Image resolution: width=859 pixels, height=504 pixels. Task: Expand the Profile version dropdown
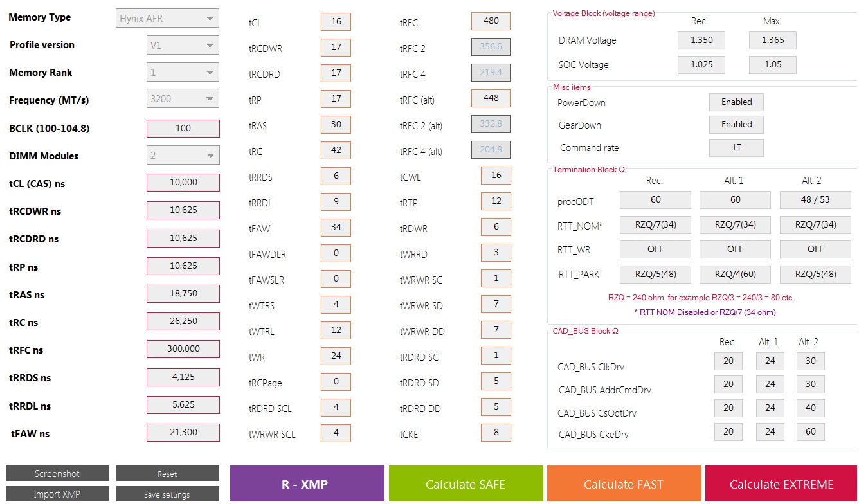(183, 46)
